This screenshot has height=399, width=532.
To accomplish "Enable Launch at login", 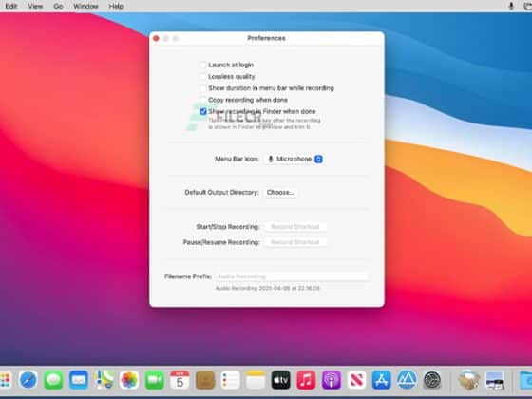I will tap(203, 65).
